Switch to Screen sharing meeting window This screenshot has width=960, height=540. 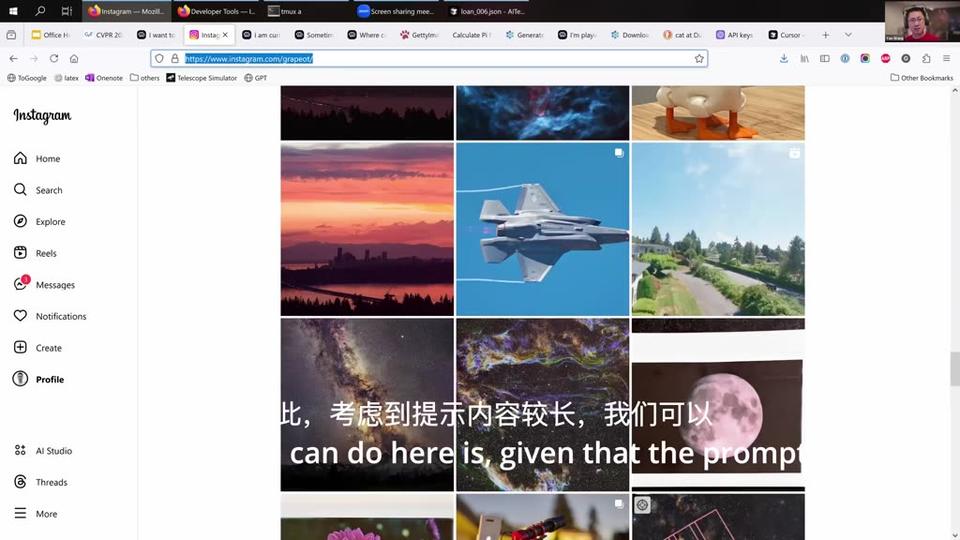[397, 11]
